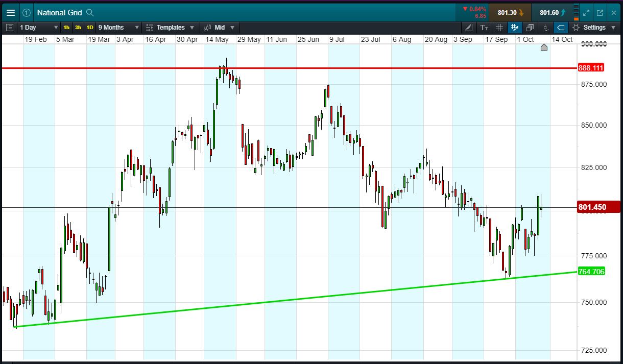Click the sell price 801.30 button
The width and height of the screenshot is (623, 364).
pos(510,13)
